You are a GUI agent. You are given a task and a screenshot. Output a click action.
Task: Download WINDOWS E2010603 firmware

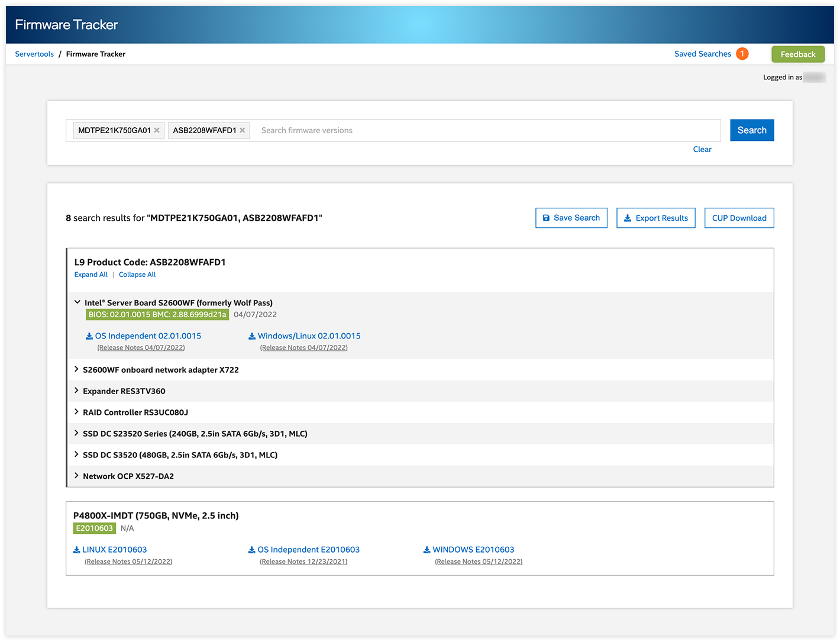pyautogui.click(x=473, y=550)
